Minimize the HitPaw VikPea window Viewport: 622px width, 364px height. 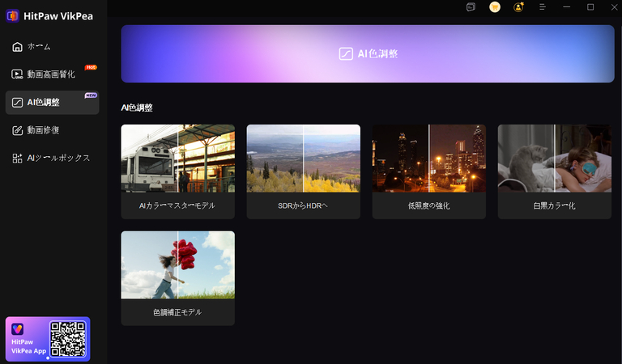[567, 7]
